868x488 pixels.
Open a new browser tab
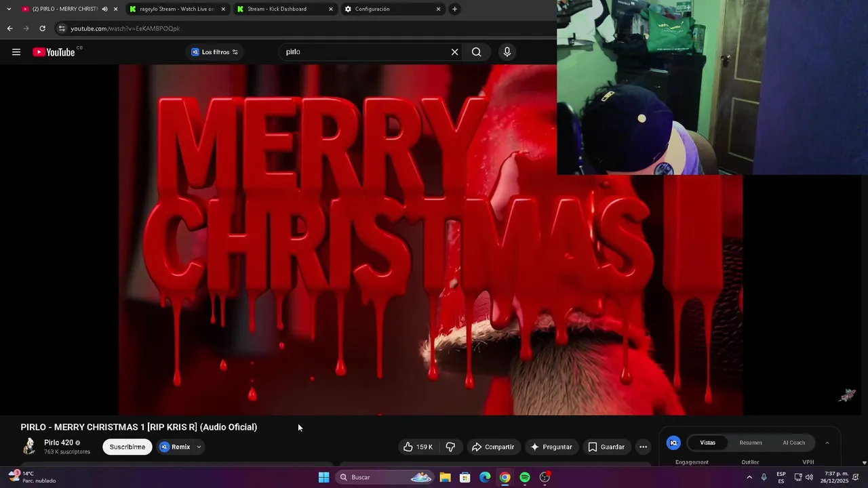(x=454, y=9)
